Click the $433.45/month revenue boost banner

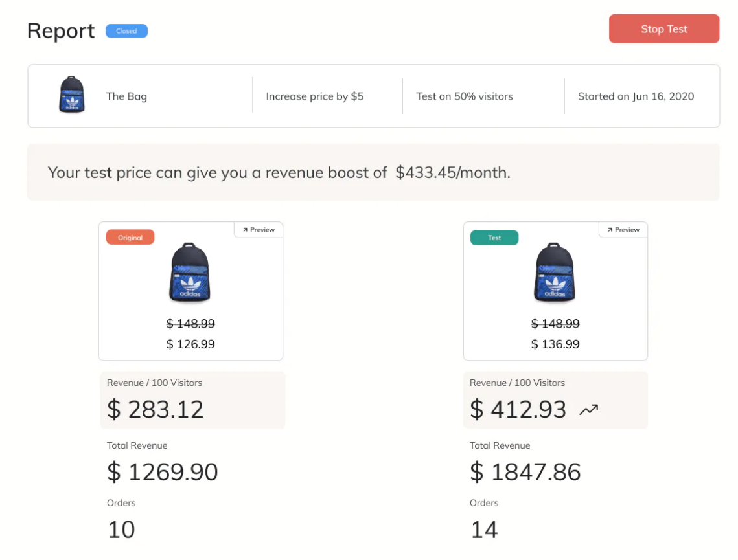373,172
